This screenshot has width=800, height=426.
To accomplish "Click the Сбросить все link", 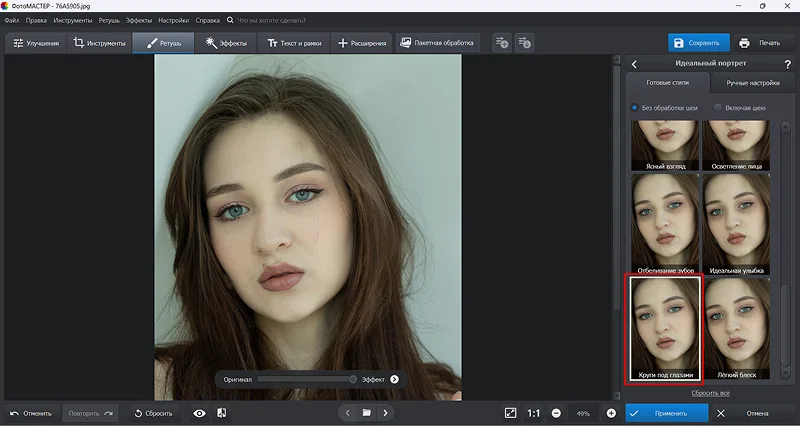I will pos(710,393).
